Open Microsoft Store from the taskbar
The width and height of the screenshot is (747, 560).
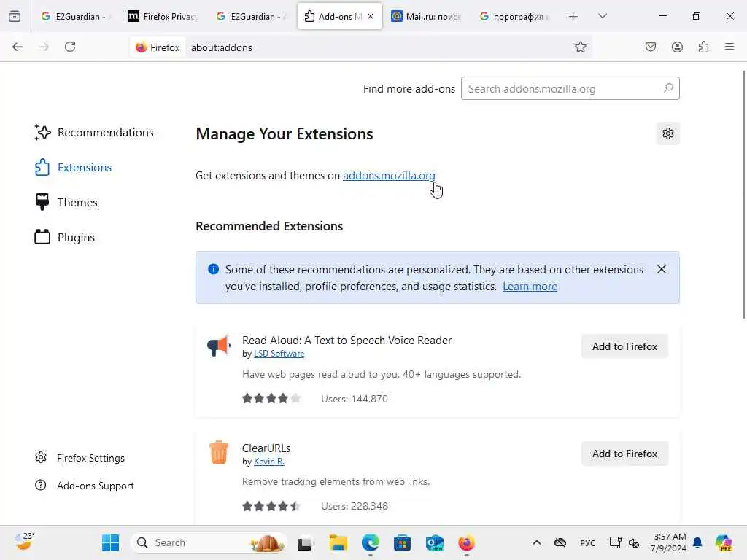[x=402, y=542]
